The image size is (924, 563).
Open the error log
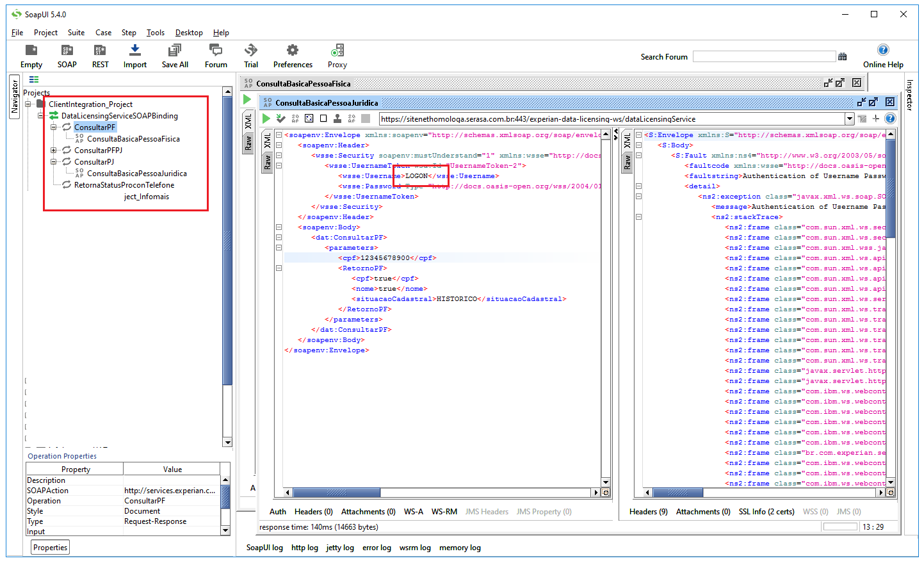377,548
